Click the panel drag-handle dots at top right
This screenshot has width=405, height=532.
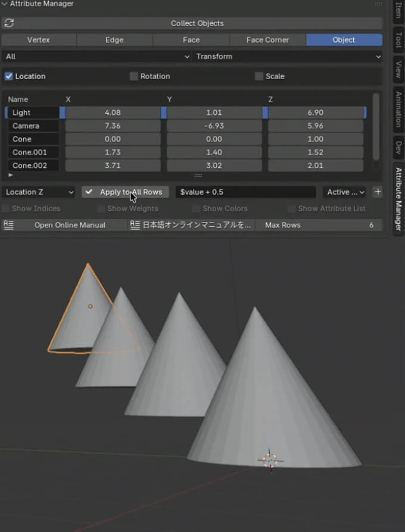pos(378,4)
